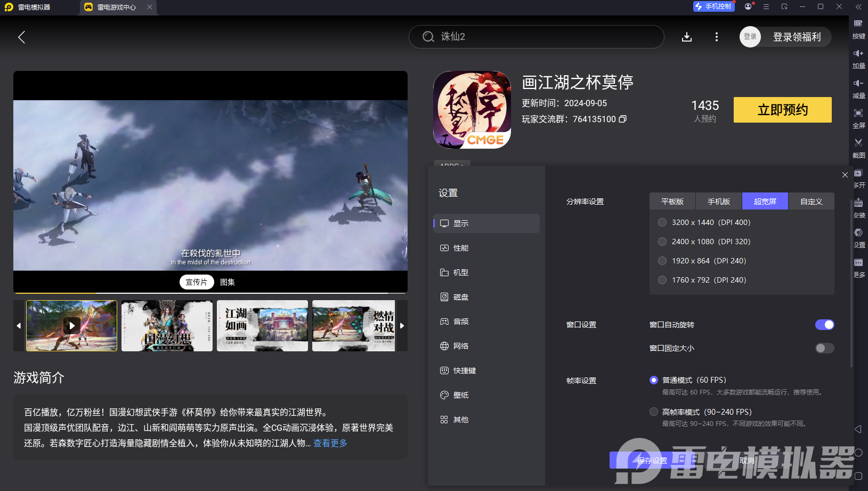Open 其他 settings category
868x491 pixels.
[486, 420]
